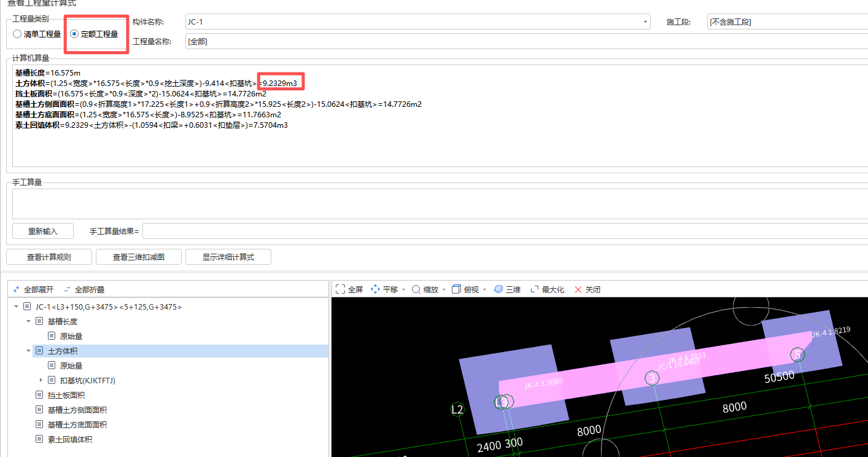
Task: Click 全部折叠 to collapse all nodes
Action: point(84,289)
